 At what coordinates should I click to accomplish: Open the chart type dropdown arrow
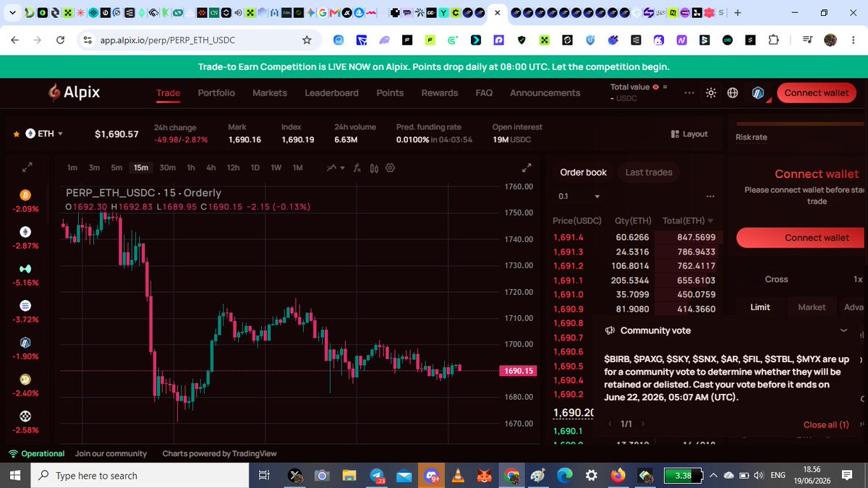[342, 168]
